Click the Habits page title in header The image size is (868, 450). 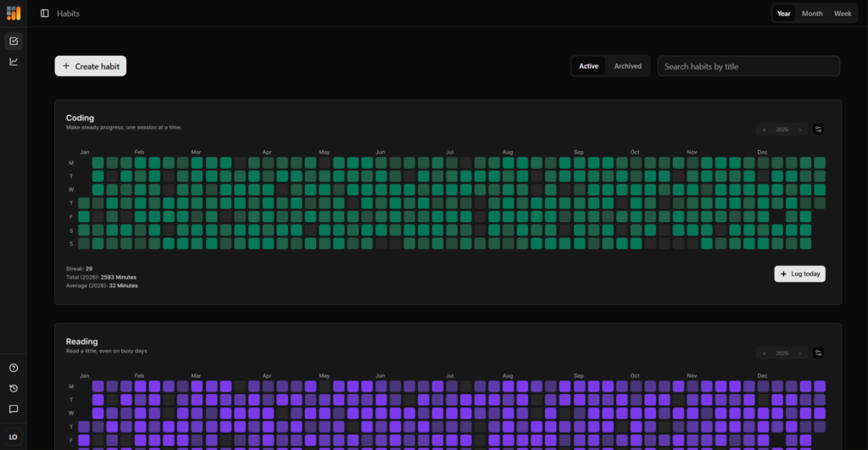point(68,14)
